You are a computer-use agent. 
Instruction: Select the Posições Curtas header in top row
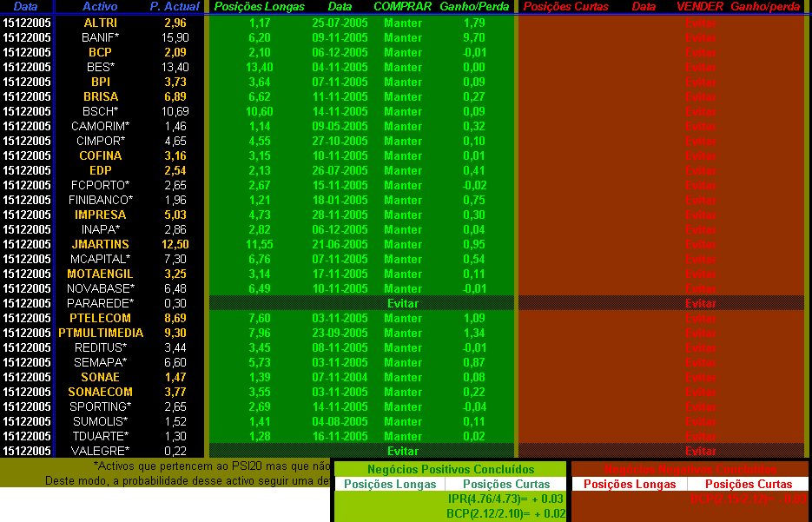tap(566, 7)
